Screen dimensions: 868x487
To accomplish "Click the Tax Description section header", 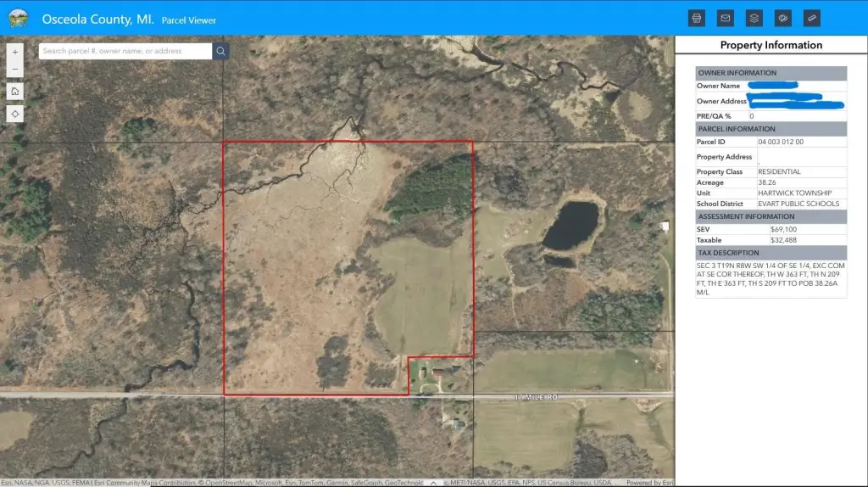I will (771, 253).
